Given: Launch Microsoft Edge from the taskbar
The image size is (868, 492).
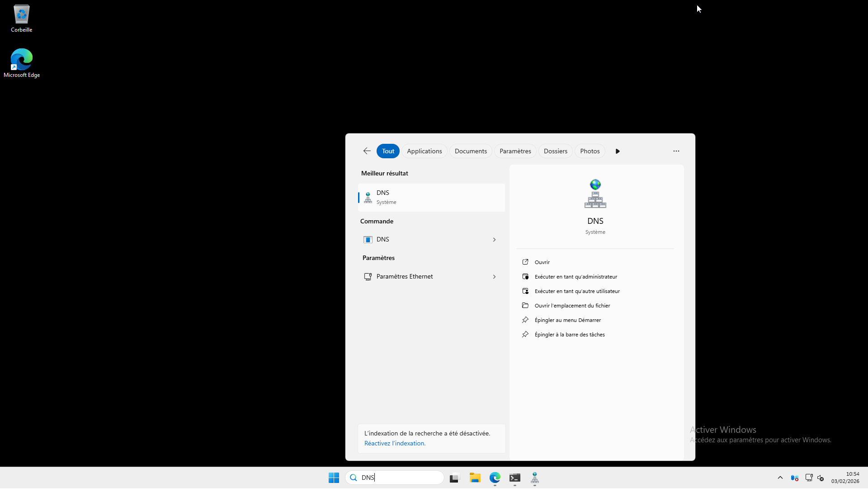Looking at the screenshot, I should [495, 478].
